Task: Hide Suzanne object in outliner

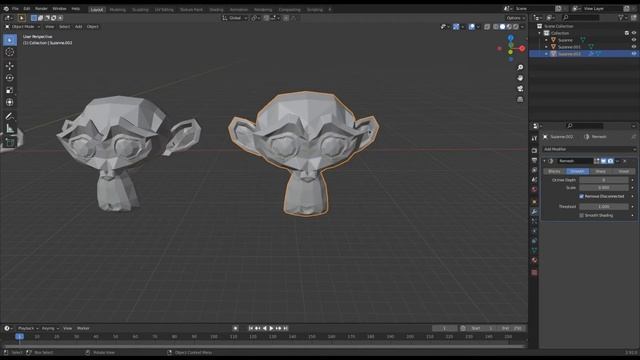Action: (634, 40)
